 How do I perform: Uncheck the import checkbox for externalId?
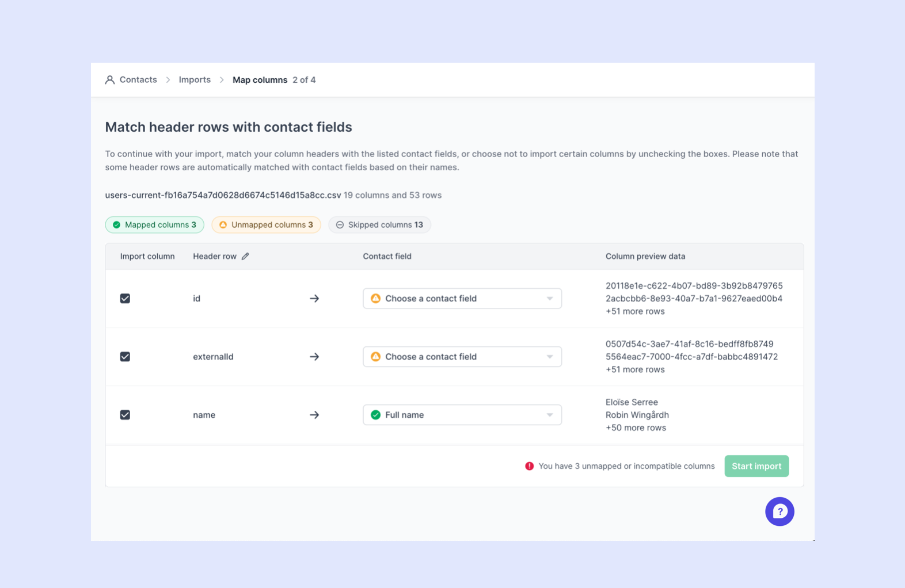[125, 357]
